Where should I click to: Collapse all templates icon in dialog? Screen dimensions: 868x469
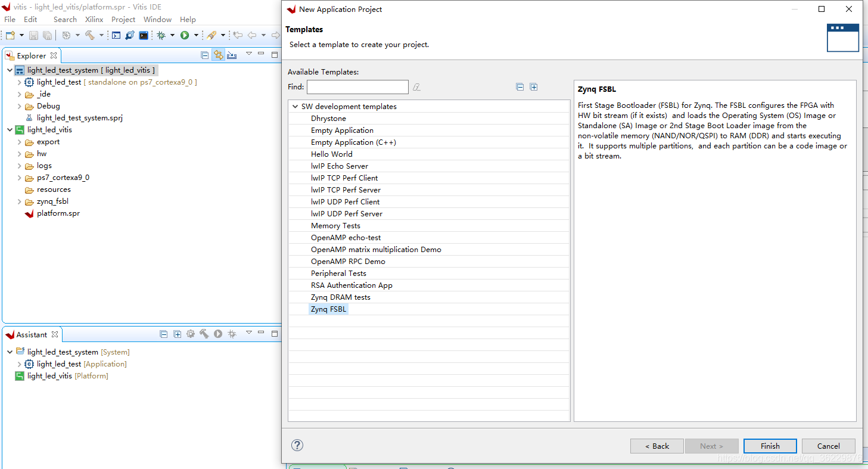tap(520, 87)
